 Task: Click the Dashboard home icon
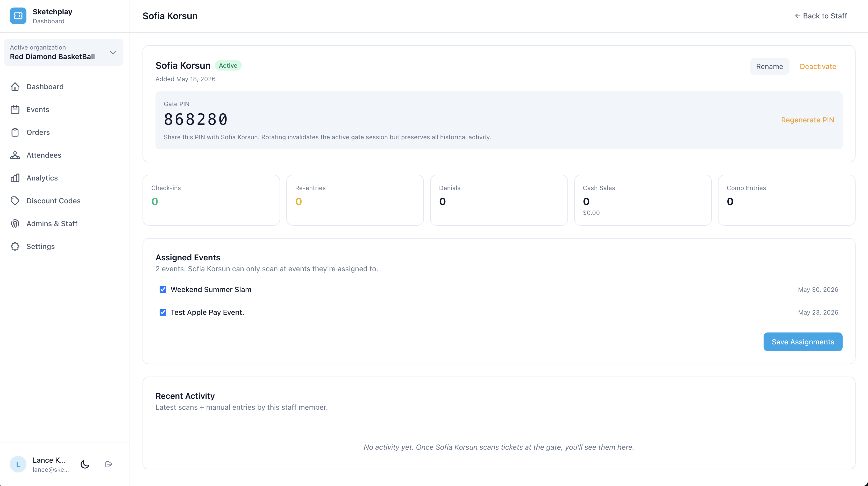click(15, 87)
